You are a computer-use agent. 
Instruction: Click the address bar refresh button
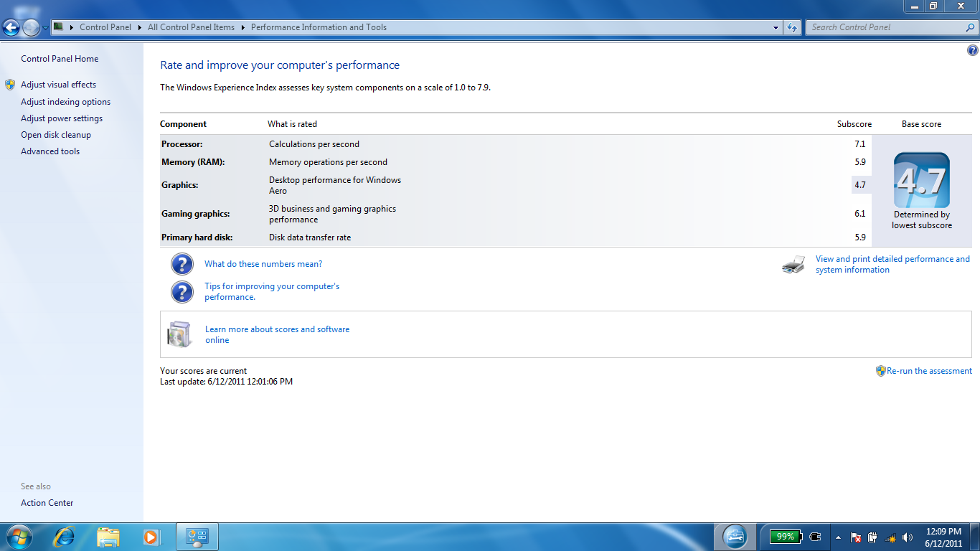pyautogui.click(x=792, y=27)
